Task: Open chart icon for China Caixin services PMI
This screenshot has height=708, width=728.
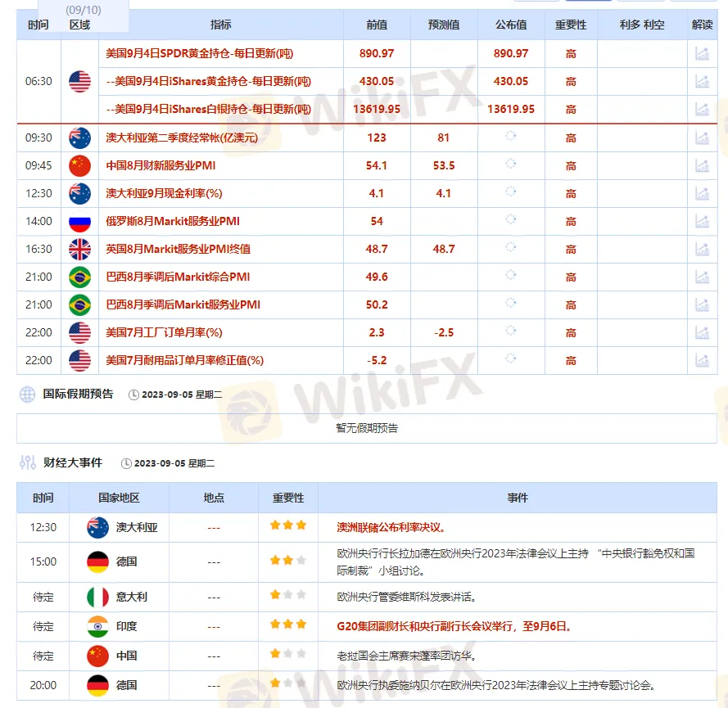Action: tap(702, 165)
